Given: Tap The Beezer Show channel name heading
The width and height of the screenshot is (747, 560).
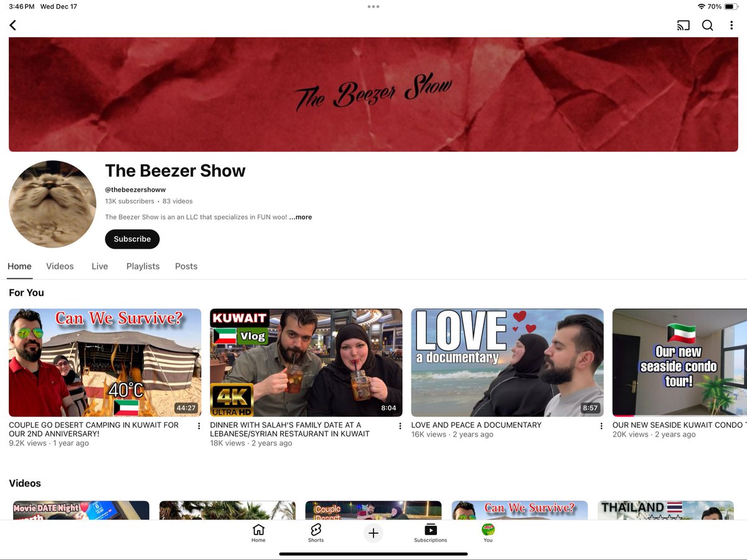Looking at the screenshot, I should [x=176, y=170].
